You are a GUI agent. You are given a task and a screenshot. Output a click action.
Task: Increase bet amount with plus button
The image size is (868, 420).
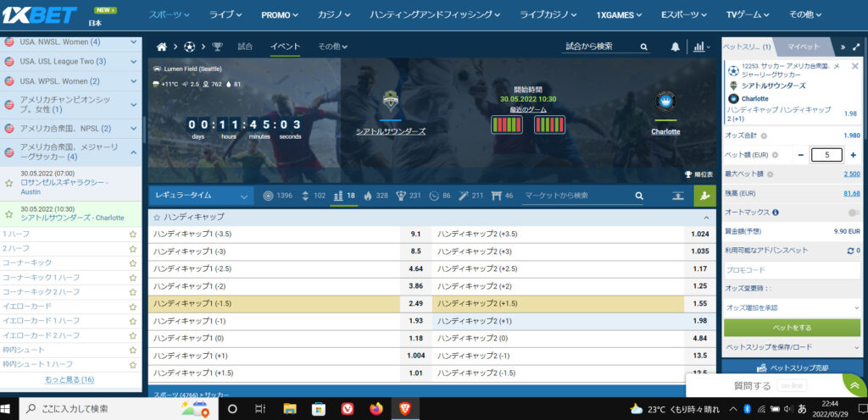tap(853, 155)
